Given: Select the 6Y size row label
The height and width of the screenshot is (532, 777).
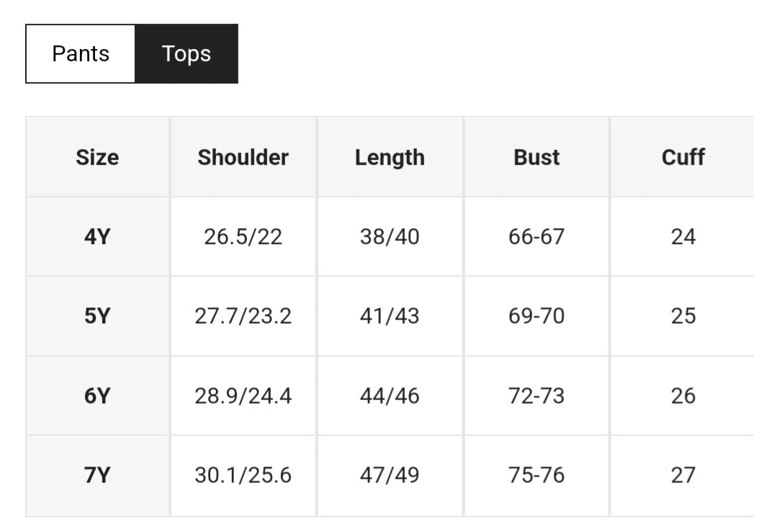Looking at the screenshot, I should tap(97, 396).
